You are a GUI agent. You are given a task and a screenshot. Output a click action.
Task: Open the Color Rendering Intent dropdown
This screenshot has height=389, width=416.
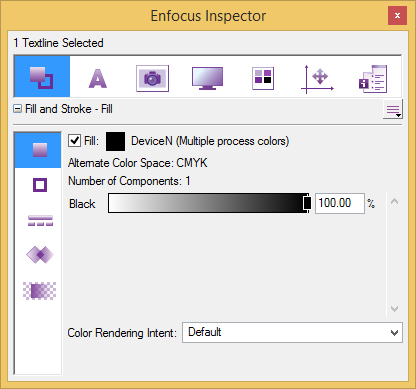292,332
